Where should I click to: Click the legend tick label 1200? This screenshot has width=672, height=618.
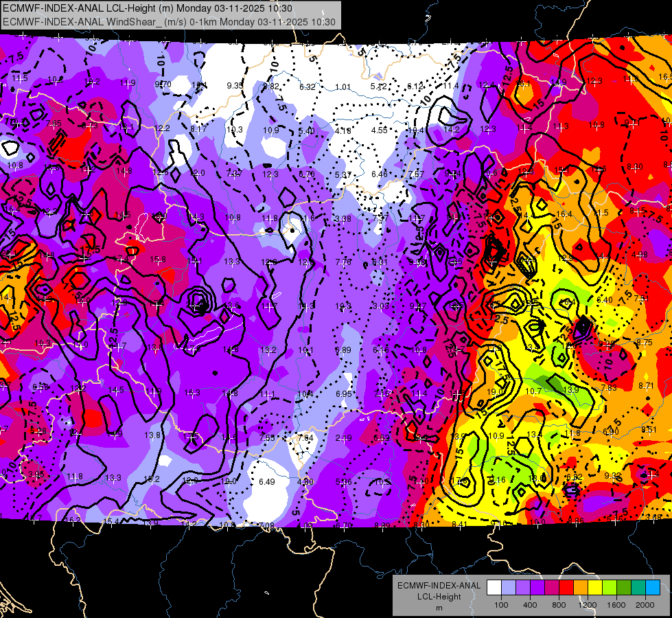[588, 605]
